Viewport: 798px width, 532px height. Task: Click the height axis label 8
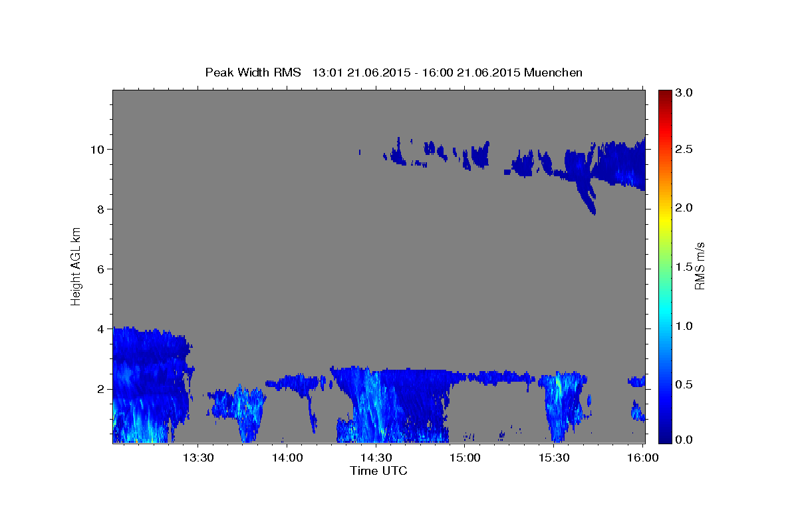coord(99,209)
